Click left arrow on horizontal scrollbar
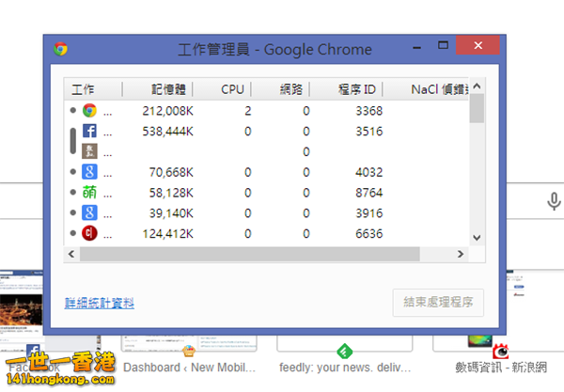 click(x=71, y=254)
